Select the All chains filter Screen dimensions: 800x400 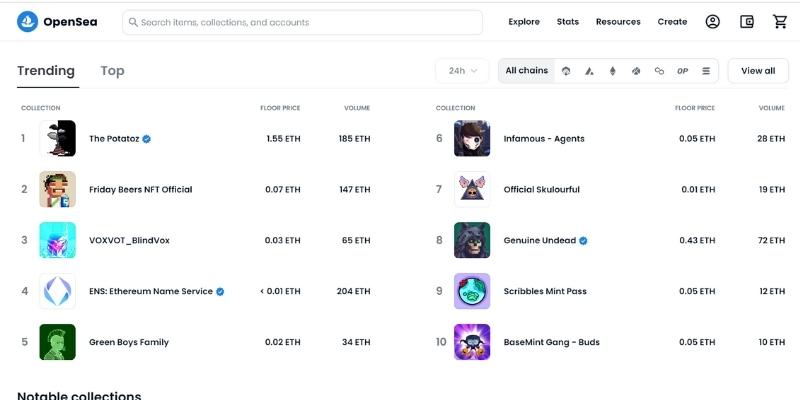[526, 71]
